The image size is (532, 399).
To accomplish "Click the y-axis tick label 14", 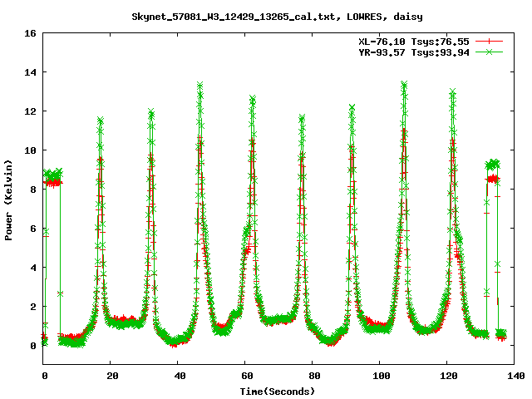I will [30, 72].
